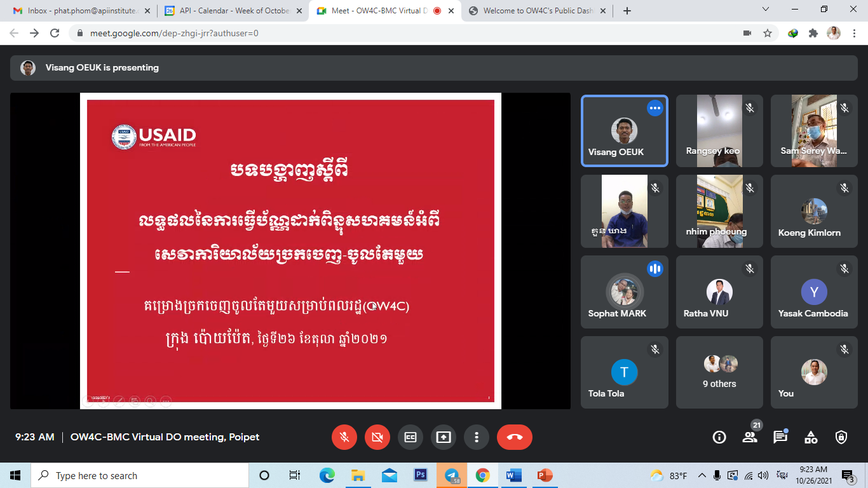Toggle closed captions button
Image resolution: width=868 pixels, height=488 pixels.
coord(410,437)
